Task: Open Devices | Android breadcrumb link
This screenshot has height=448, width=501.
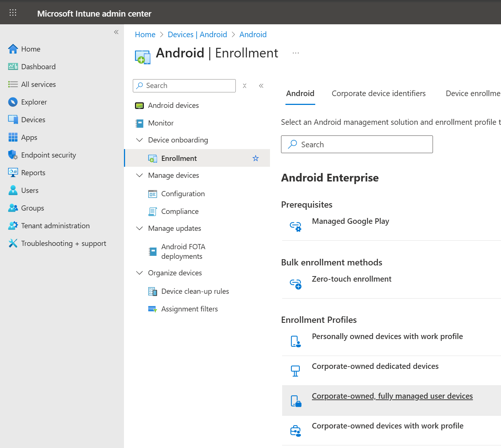Action: point(197,35)
